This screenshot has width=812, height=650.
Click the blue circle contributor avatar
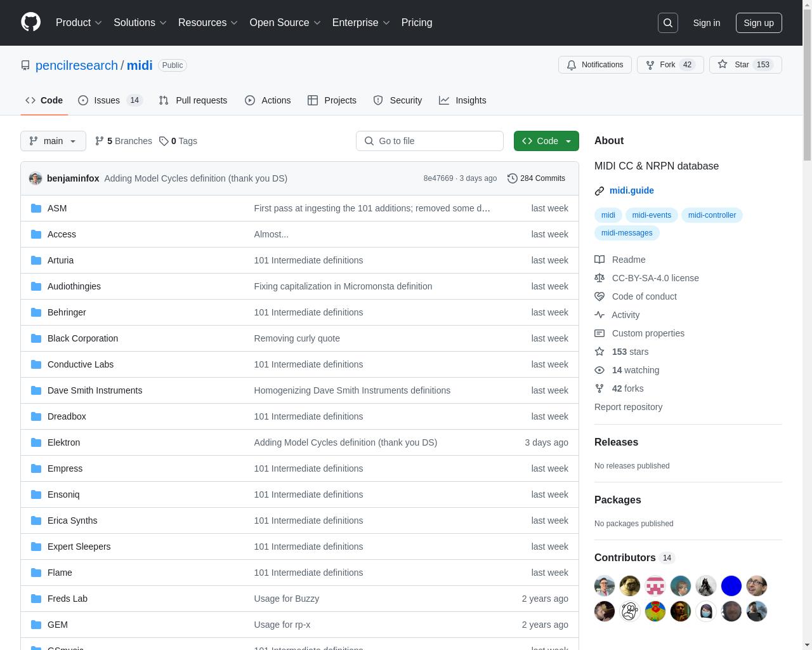point(731,586)
